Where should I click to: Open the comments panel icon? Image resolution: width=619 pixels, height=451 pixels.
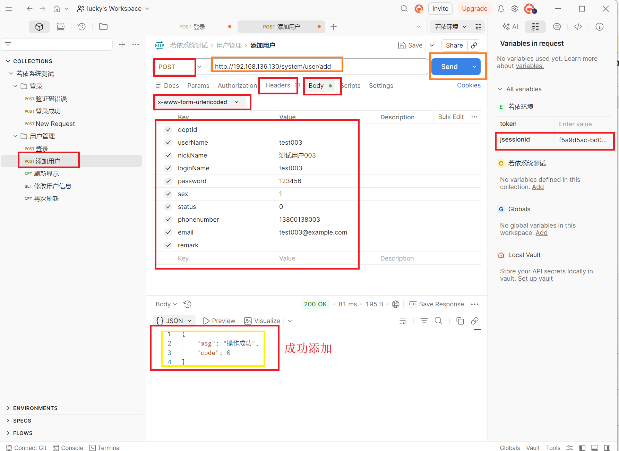tap(557, 27)
